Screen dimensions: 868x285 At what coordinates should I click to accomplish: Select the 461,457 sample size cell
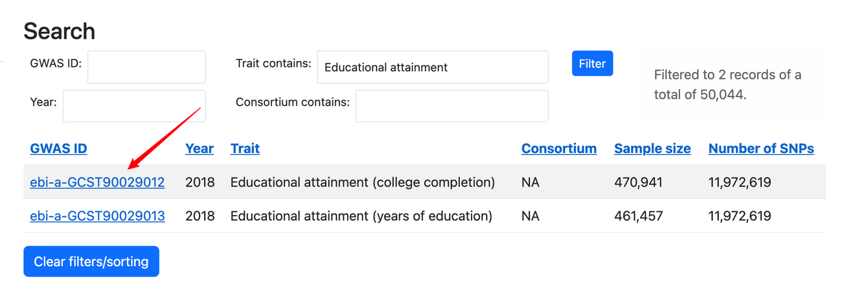coord(638,216)
